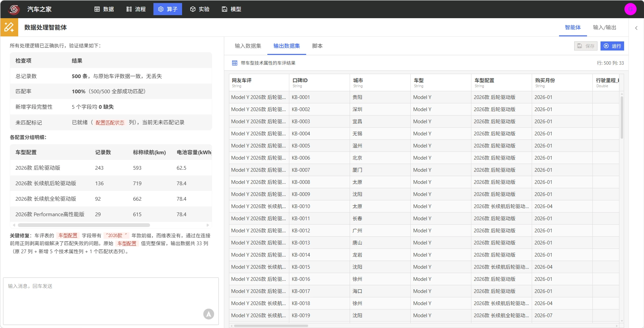Click the KB-0015 口碑ID cell

(x=319, y=267)
